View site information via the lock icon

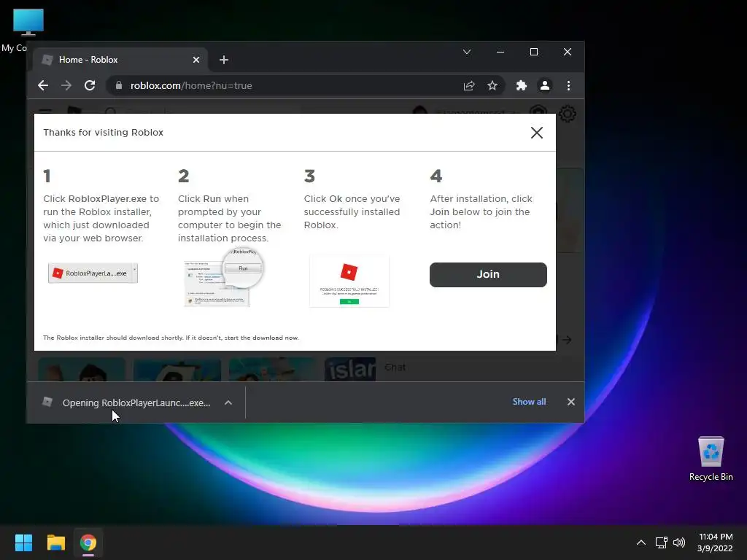119,86
